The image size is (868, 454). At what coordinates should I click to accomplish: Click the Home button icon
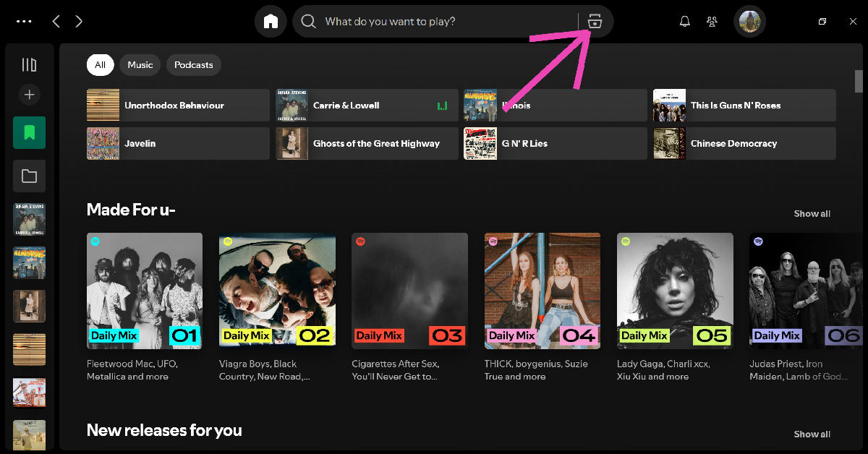click(271, 22)
